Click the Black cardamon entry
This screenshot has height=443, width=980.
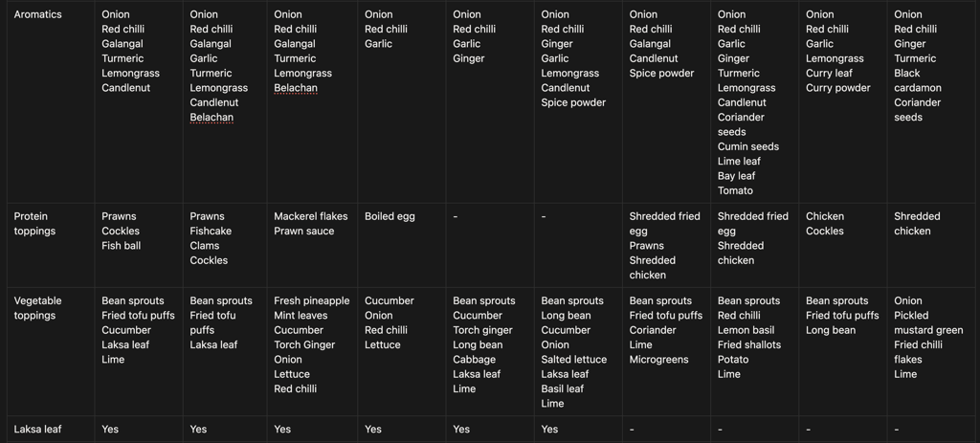[x=917, y=80]
